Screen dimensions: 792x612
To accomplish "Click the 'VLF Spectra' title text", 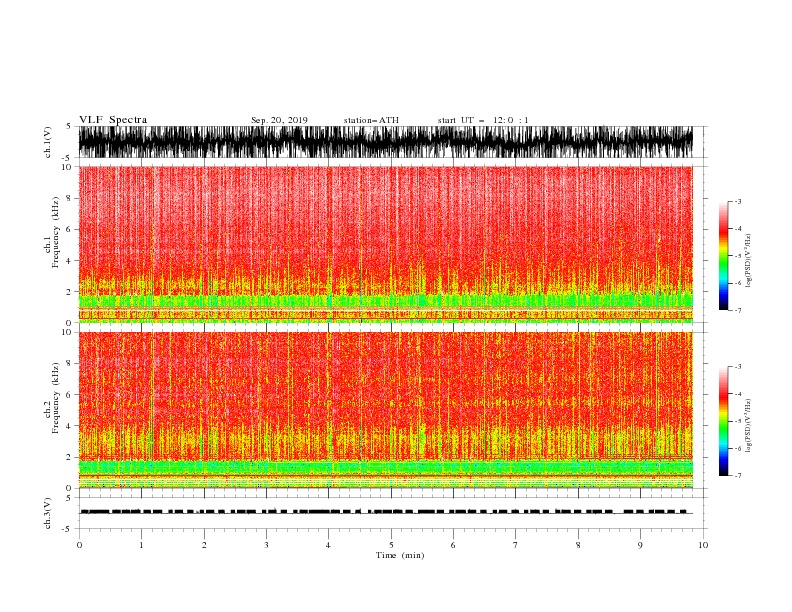I will click(113, 120).
